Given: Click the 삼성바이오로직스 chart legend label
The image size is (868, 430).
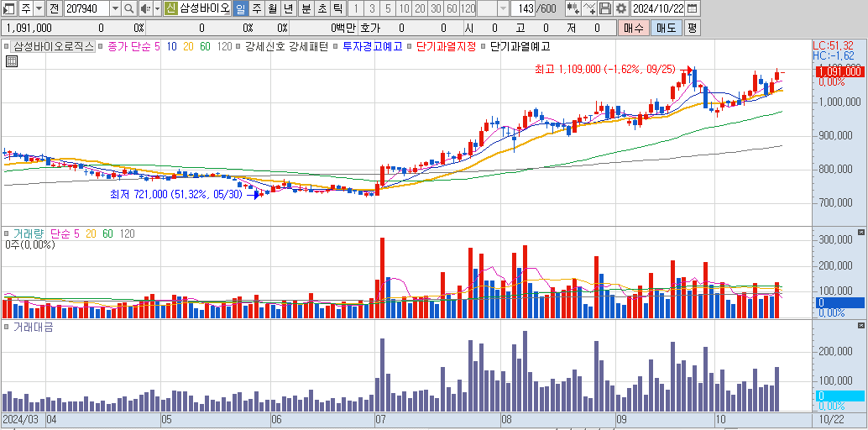Looking at the screenshot, I should (x=54, y=46).
